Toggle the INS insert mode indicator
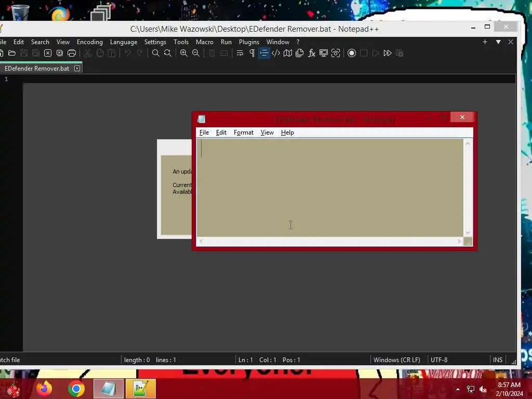Image resolution: width=532 pixels, height=399 pixels. point(498,360)
